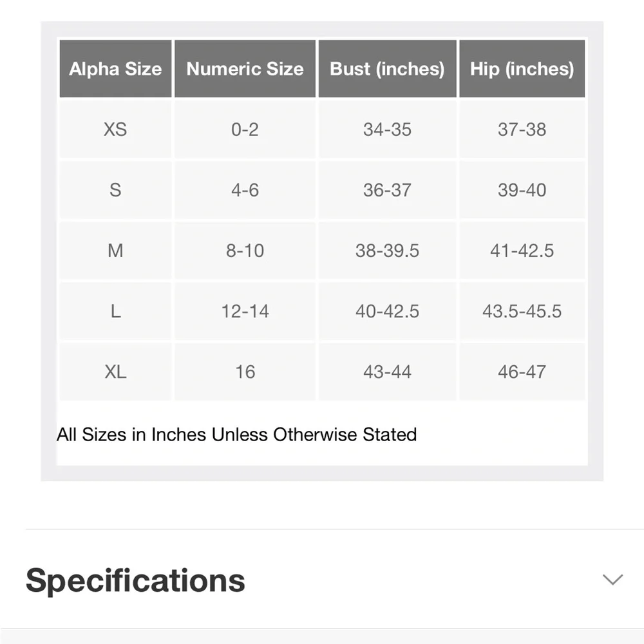Click numeric size 8-10 cell

point(245,251)
